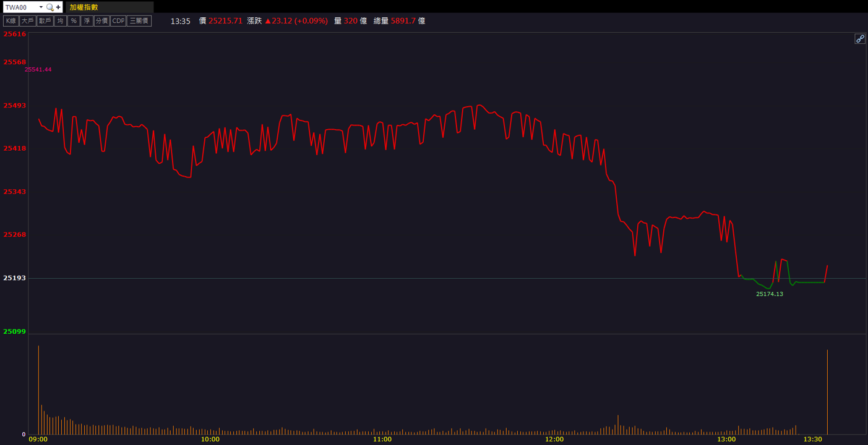This screenshot has width=868, height=445.
Task: Click the TWA00 symbol input field
Action: click(20, 7)
